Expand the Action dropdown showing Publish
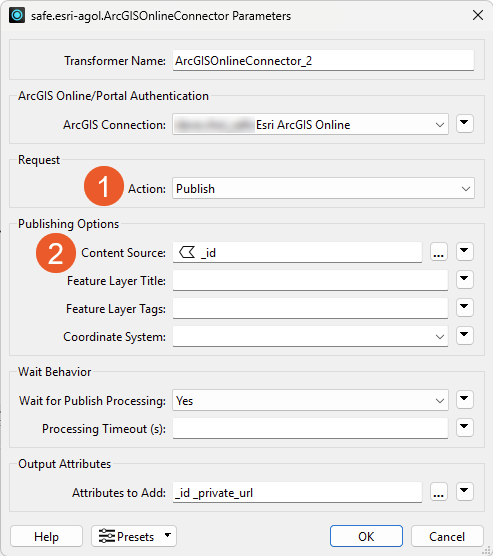493x556 pixels. point(323,188)
